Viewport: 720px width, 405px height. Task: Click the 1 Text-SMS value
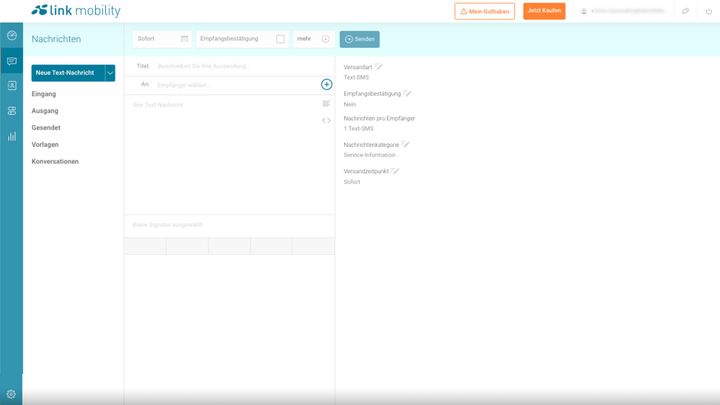pyautogui.click(x=359, y=129)
